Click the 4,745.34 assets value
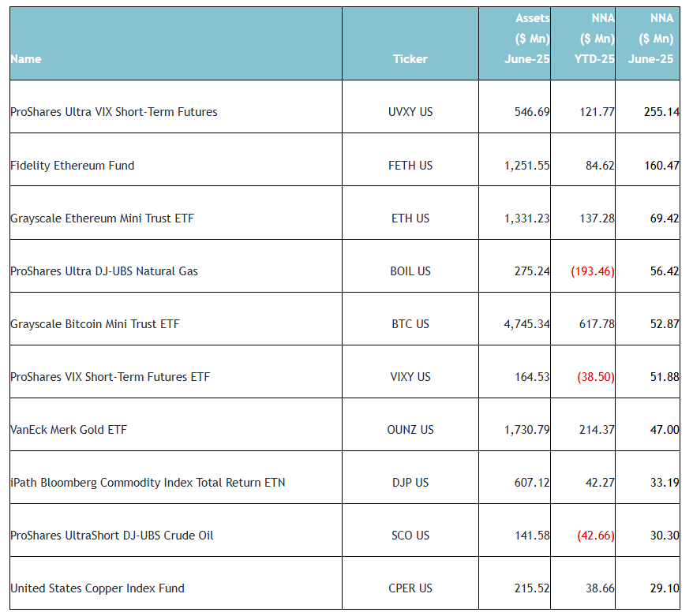Screen dimensions: 693x616 (526, 324)
